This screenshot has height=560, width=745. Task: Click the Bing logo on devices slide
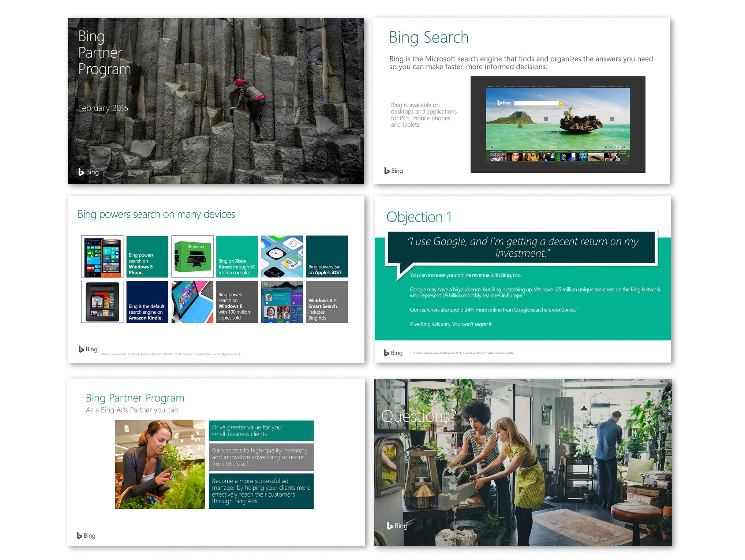[88, 349]
